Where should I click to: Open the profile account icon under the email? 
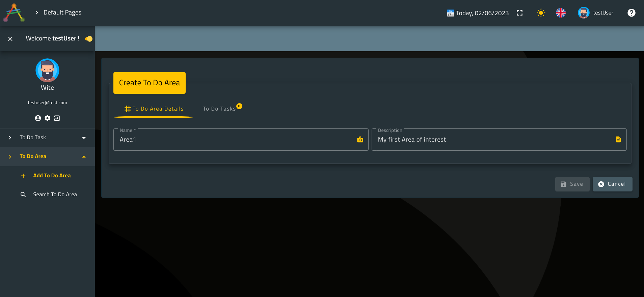click(38, 118)
